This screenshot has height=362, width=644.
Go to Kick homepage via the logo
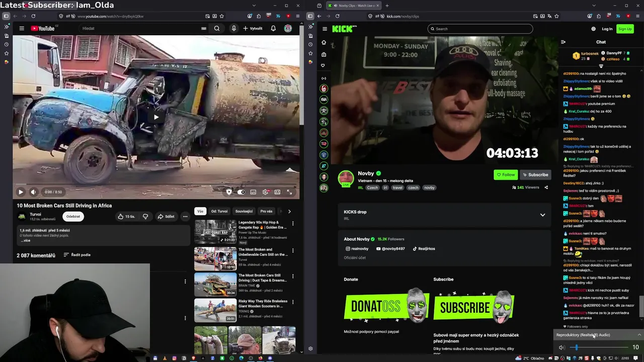pyautogui.click(x=344, y=29)
